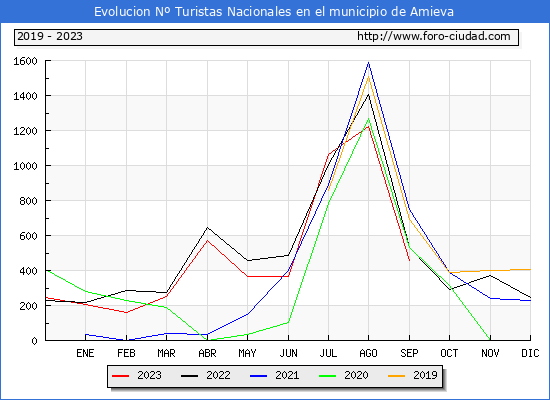Click the 1000 y-axis value

pos(25,166)
